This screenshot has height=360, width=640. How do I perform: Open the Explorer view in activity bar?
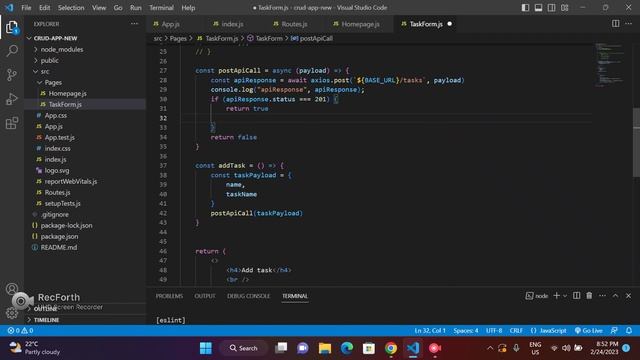pyautogui.click(x=12, y=27)
